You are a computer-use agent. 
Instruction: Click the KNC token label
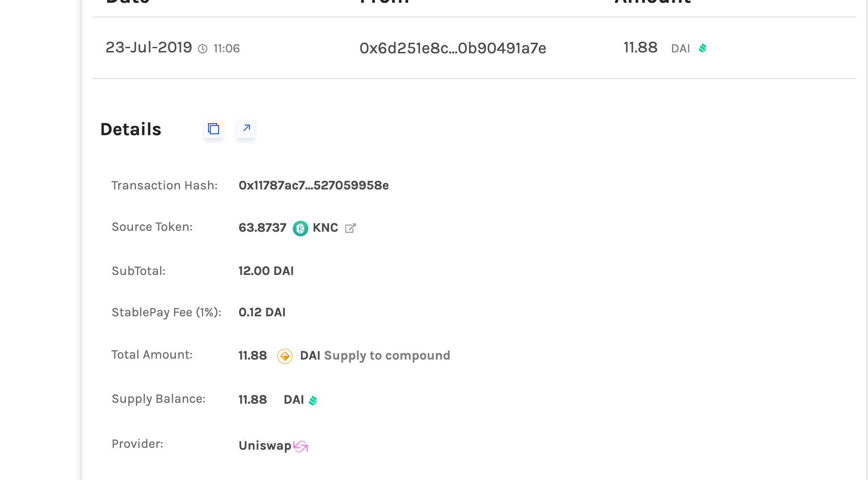tap(325, 228)
